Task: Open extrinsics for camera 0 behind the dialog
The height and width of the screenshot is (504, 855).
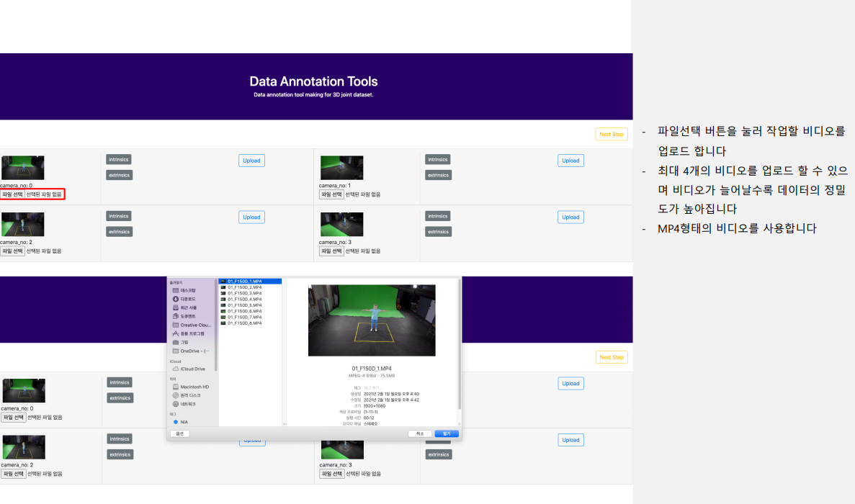Action: 120,397
